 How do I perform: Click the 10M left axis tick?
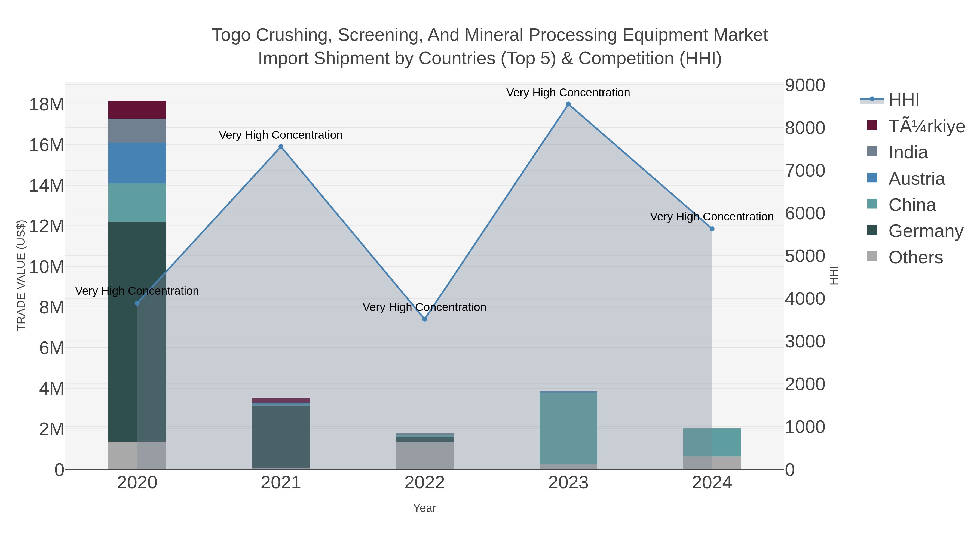(47, 267)
